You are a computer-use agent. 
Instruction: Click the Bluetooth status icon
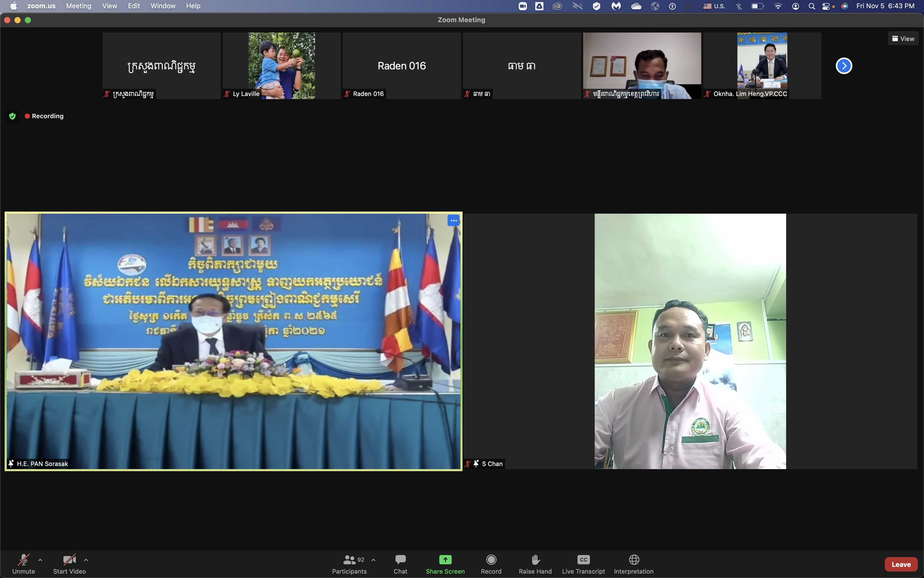(739, 6)
